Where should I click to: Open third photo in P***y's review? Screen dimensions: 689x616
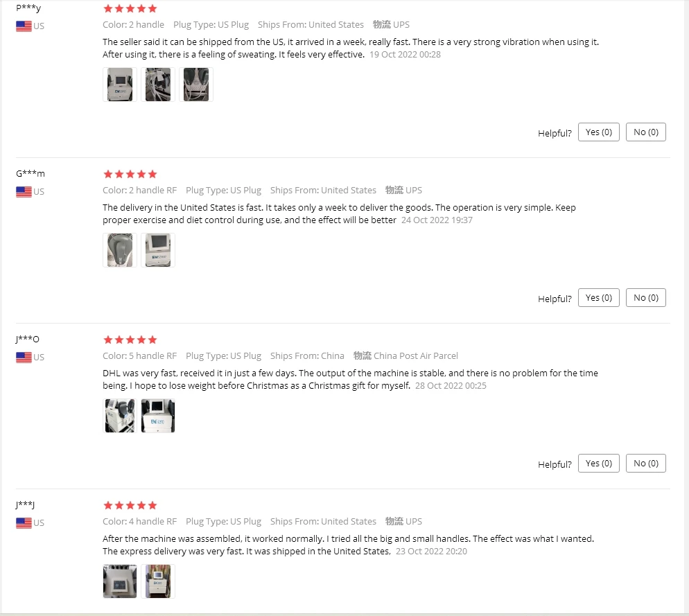point(196,85)
